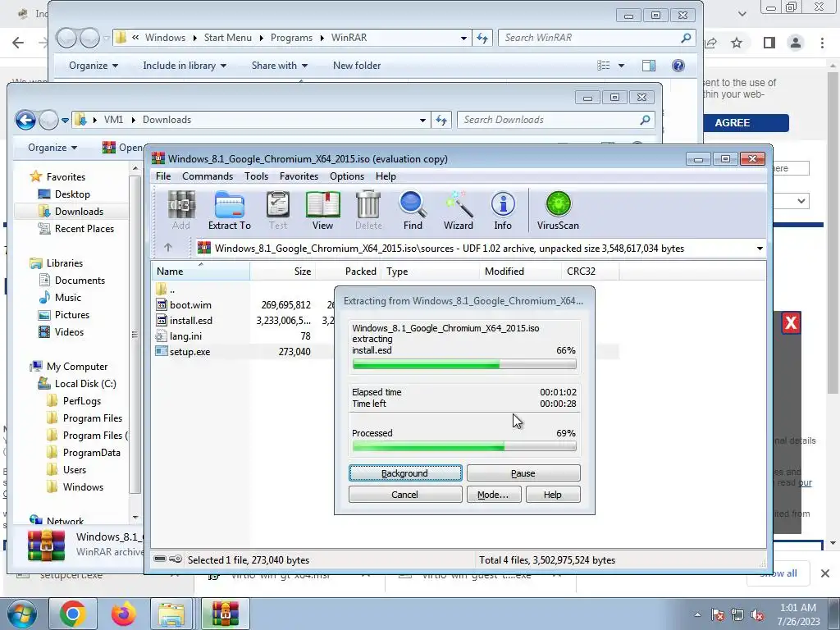Run VirusScan on the archive
Viewport: 840px width, 630px height.
coord(558,210)
